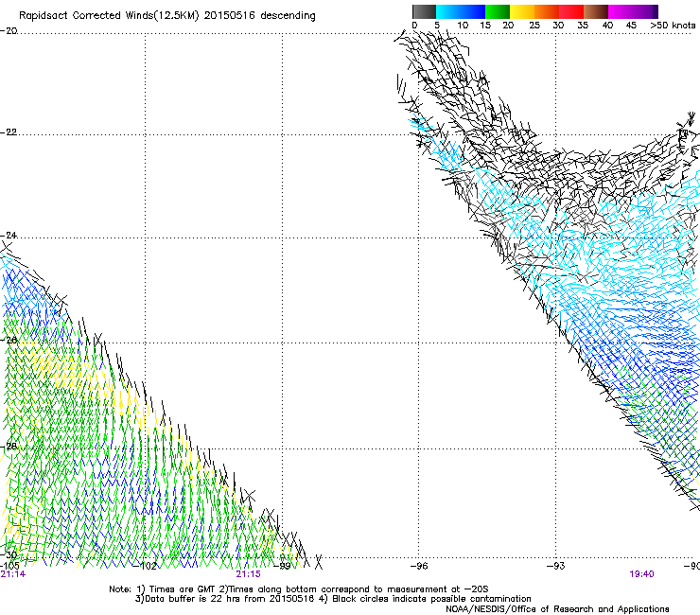Click the -28 latitude axis label
The width and height of the screenshot is (700, 615).
9,447
